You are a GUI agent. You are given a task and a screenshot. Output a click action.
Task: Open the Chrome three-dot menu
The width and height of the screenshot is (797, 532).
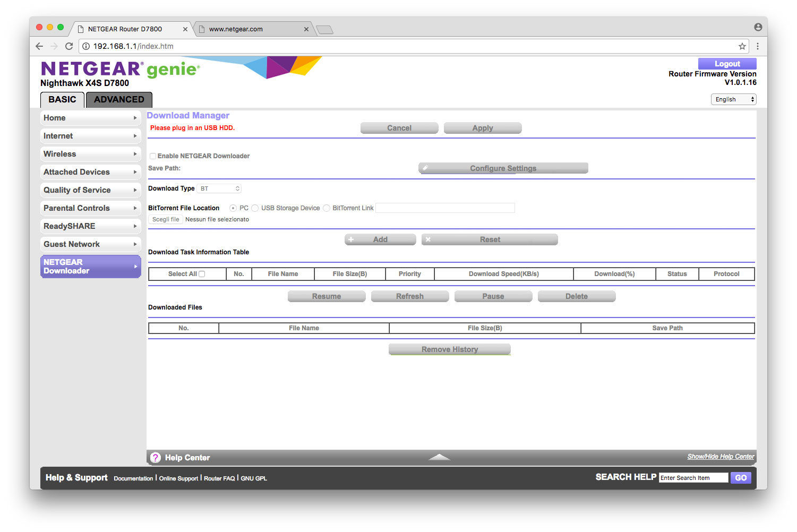coord(758,46)
